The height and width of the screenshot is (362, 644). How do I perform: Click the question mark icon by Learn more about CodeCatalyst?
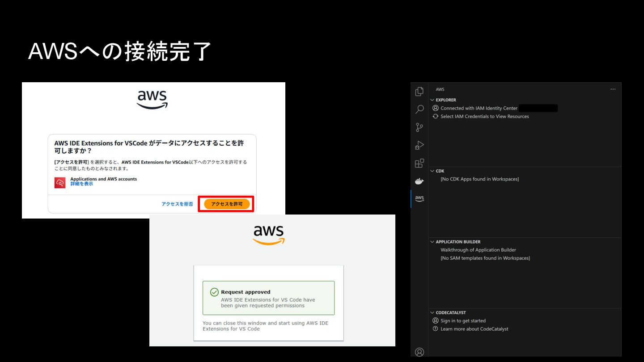436,328
